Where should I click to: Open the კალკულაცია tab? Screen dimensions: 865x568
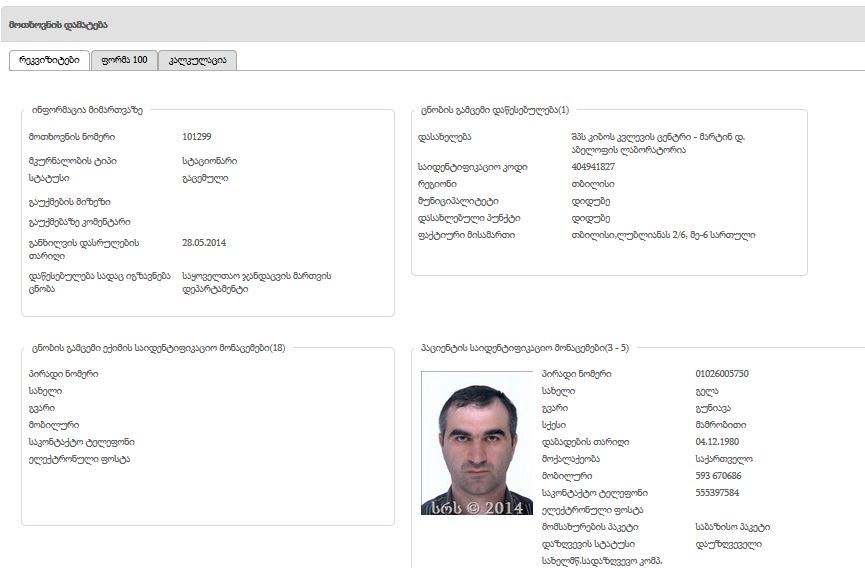pos(197,60)
